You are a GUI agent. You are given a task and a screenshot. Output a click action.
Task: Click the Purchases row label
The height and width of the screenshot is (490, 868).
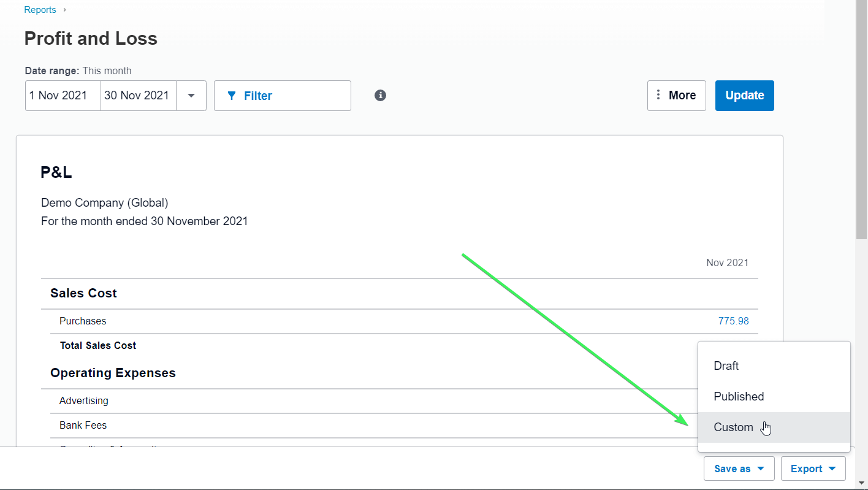(83, 321)
